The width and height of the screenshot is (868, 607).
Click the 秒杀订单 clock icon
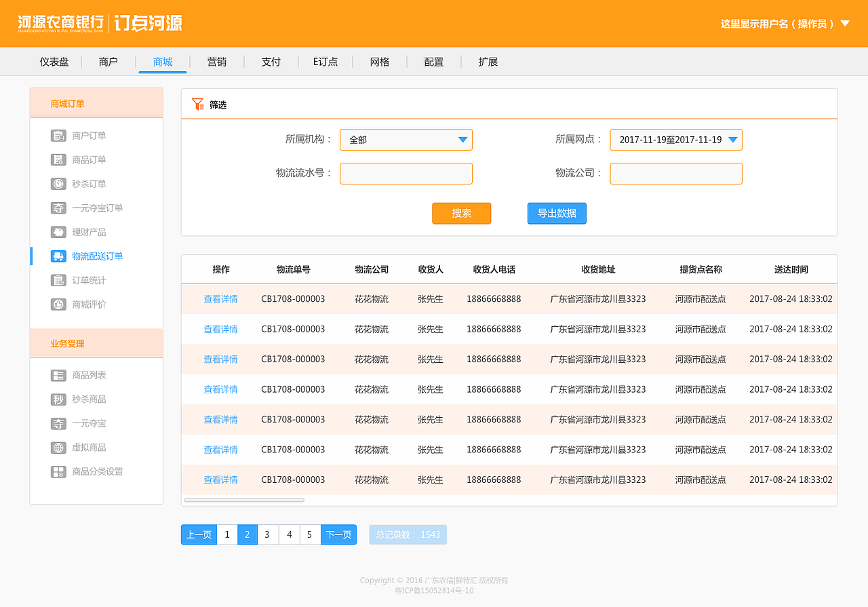[x=58, y=184]
